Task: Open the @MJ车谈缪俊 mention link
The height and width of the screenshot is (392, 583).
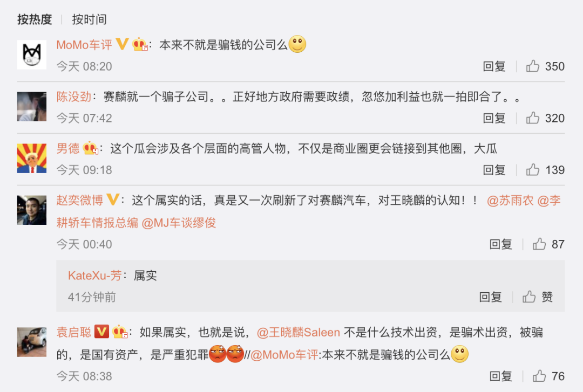Action: [x=179, y=223]
